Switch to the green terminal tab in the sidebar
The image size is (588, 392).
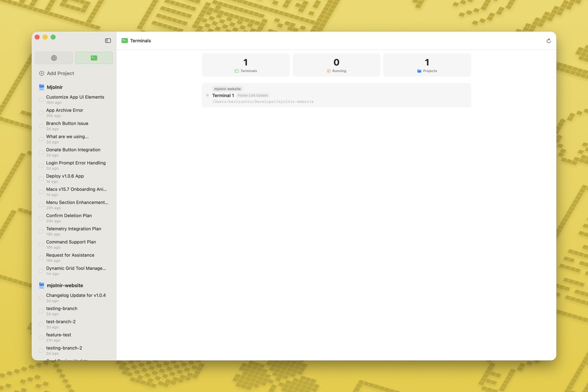[x=94, y=58]
